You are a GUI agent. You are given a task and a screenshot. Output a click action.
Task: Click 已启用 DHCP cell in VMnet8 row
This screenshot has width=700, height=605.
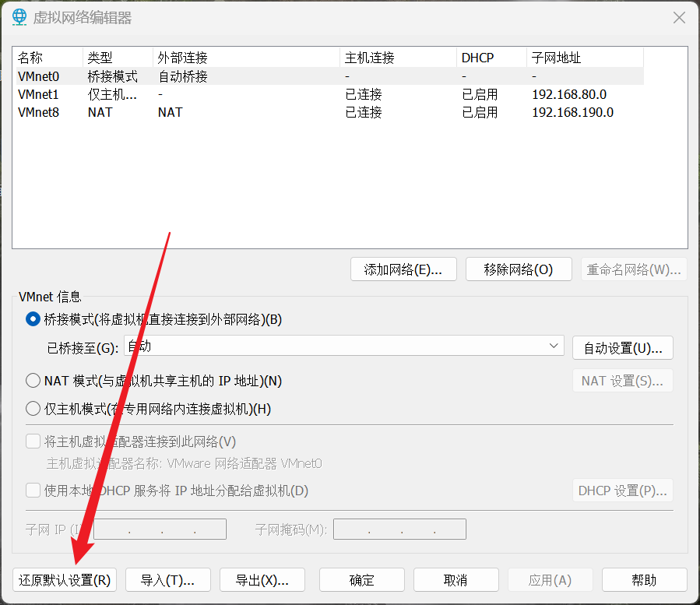click(x=480, y=112)
